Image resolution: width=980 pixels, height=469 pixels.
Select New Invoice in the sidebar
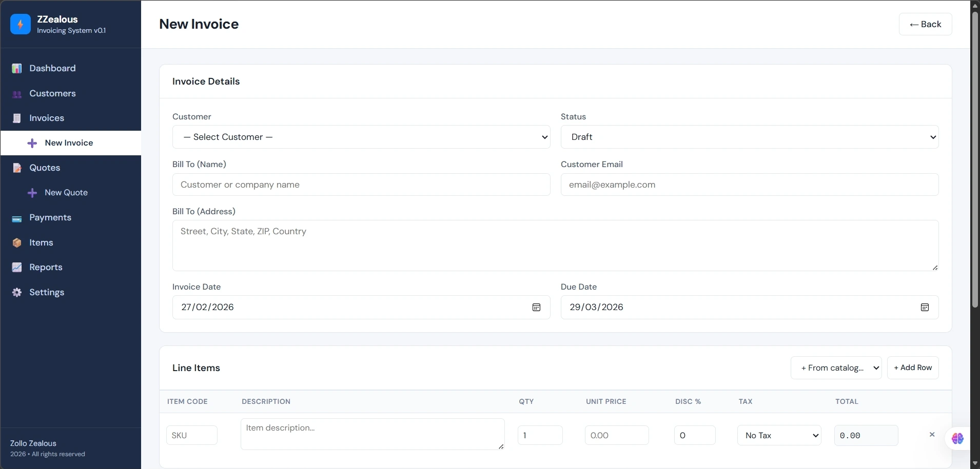[x=71, y=143]
